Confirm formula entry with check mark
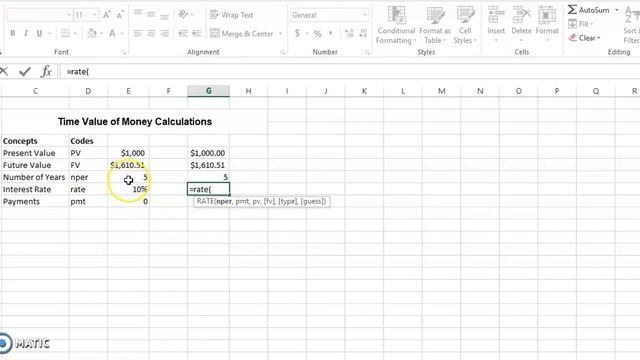Viewport: 640px width, 360px height. pos(25,71)
